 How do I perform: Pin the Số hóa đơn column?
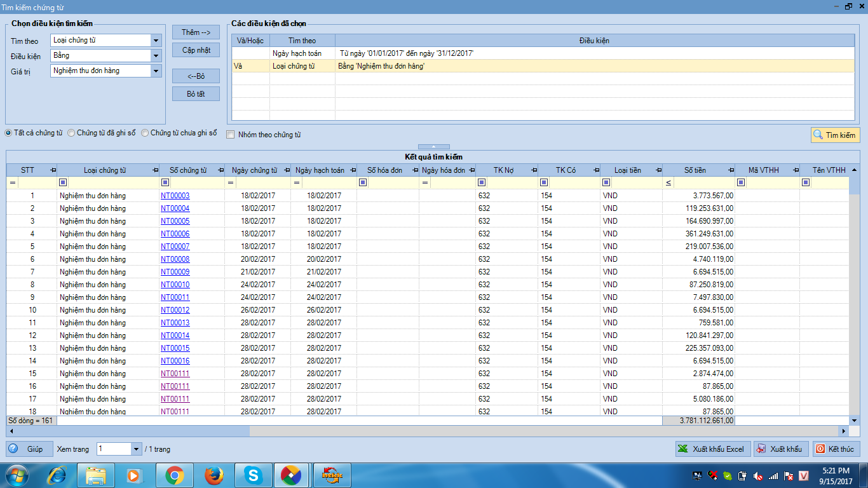(416, 170)
